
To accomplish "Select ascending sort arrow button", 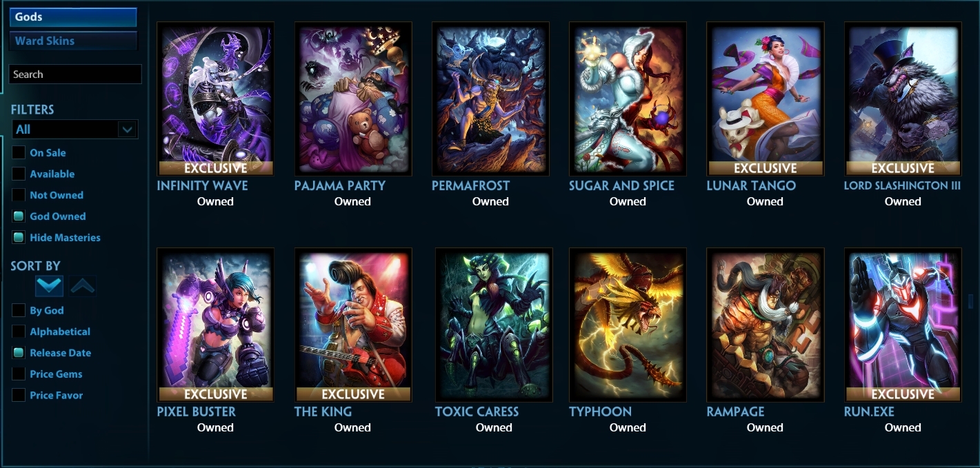I will point(83,286).
